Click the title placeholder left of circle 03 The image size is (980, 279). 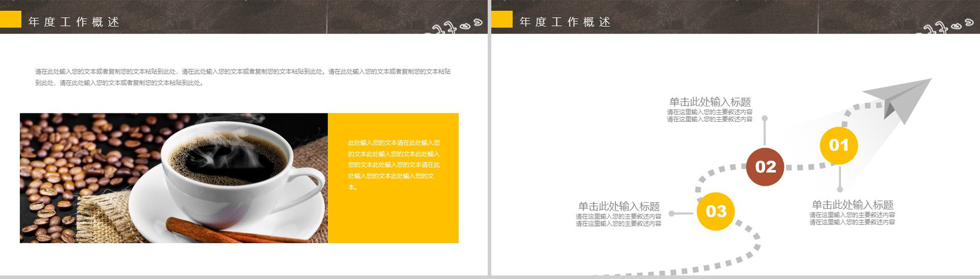tap(619, 206)
